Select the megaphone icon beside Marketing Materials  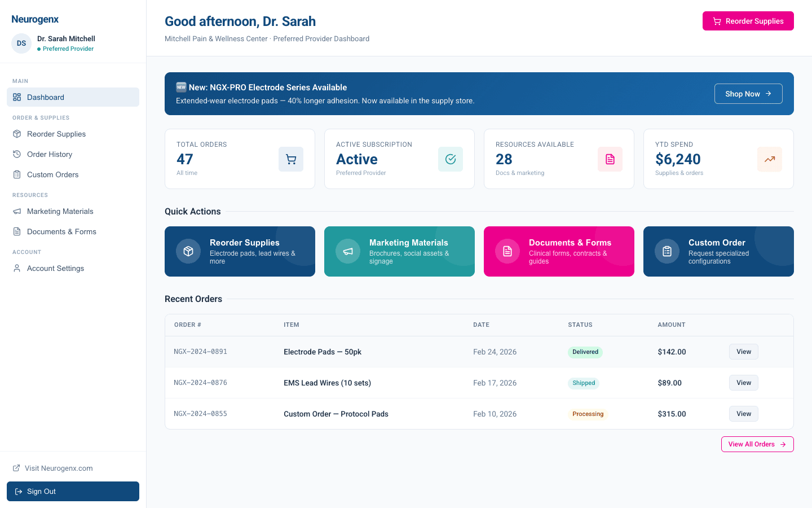[16, 211]
